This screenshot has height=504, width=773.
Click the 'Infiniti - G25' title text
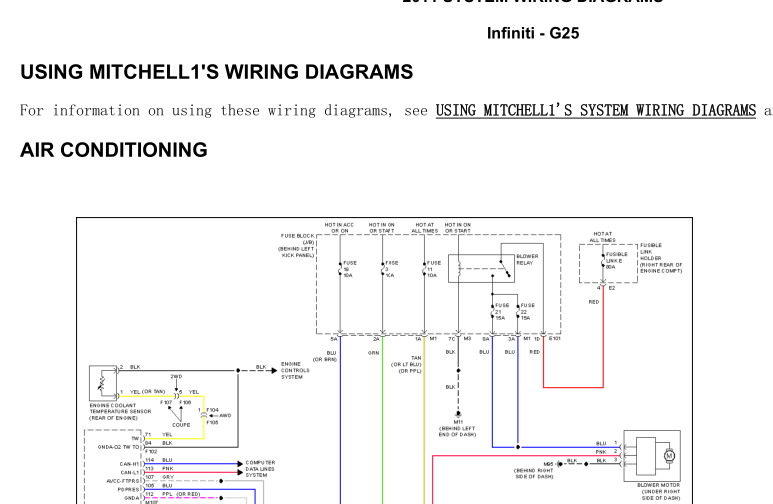[x=533, y=33]
